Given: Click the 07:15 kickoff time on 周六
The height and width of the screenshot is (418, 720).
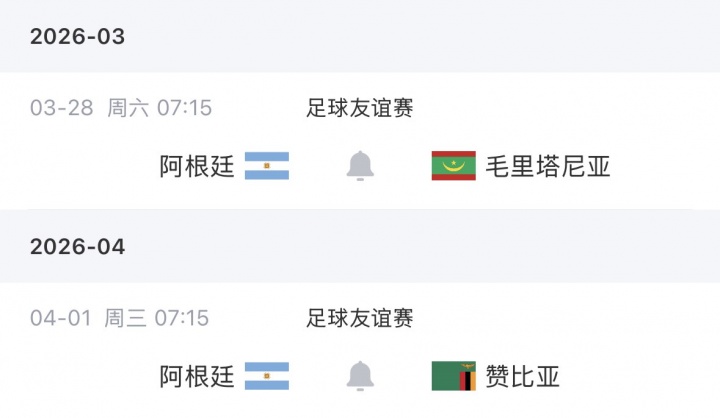Looking at the screenshot, I should pos(184,108).
